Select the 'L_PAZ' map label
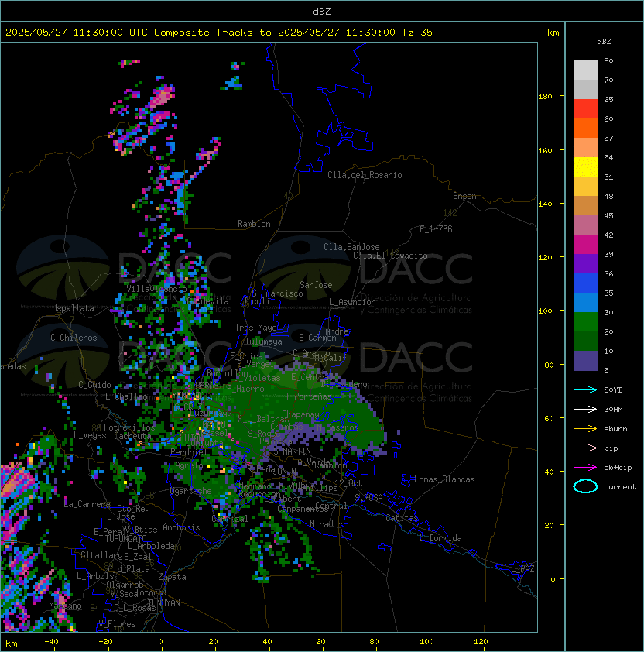This screenshot has height=652, width=644. pyautogui.click(x=522, y=569)
